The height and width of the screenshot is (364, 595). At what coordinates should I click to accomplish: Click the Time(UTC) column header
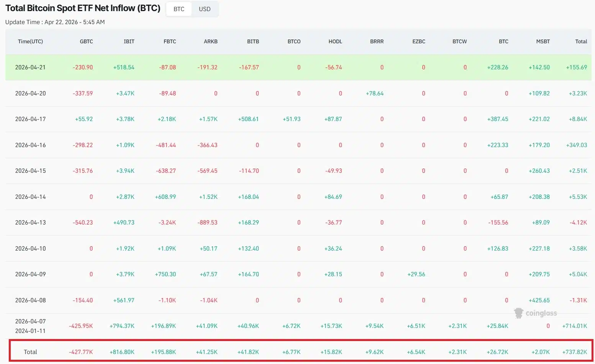point(30,41)
